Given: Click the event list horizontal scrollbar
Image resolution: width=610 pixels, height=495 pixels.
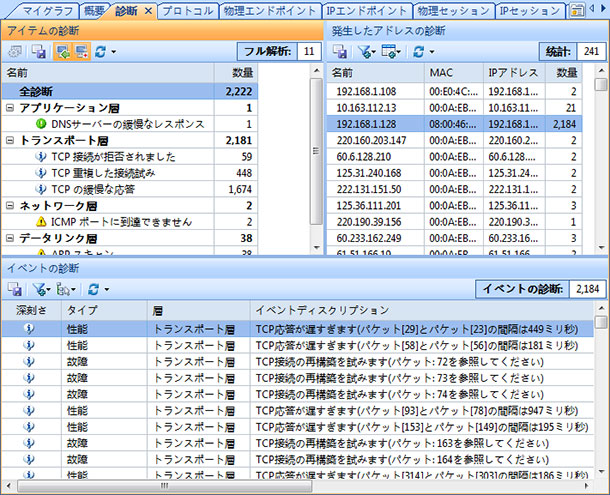Looking at the screenshot, I should tap(300, 487).
